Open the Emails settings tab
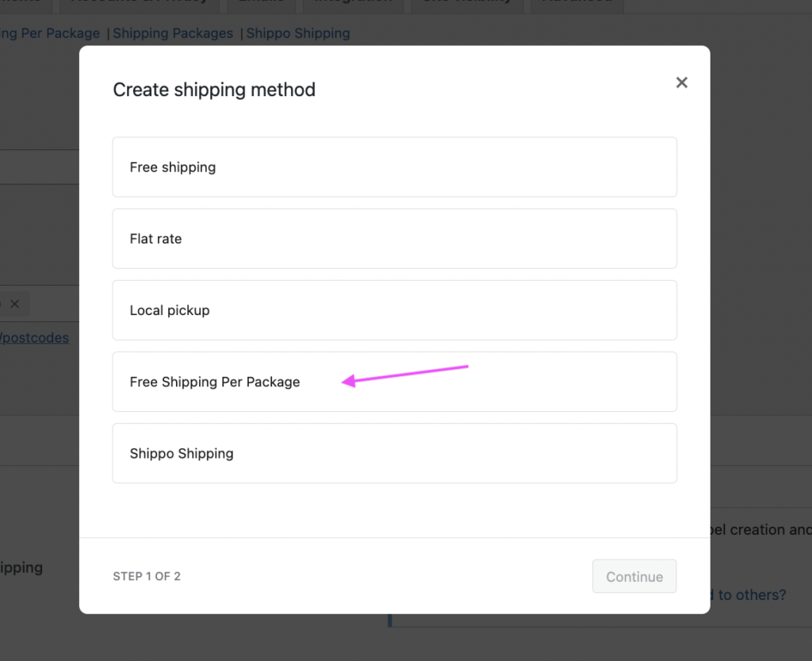This screenshot has width=812, height=661. pos(262,3)
